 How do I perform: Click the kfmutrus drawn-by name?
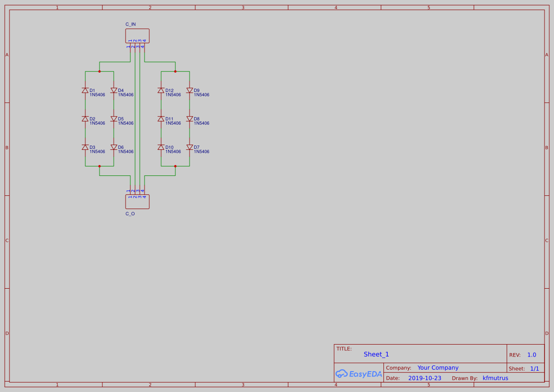[495, 378]
